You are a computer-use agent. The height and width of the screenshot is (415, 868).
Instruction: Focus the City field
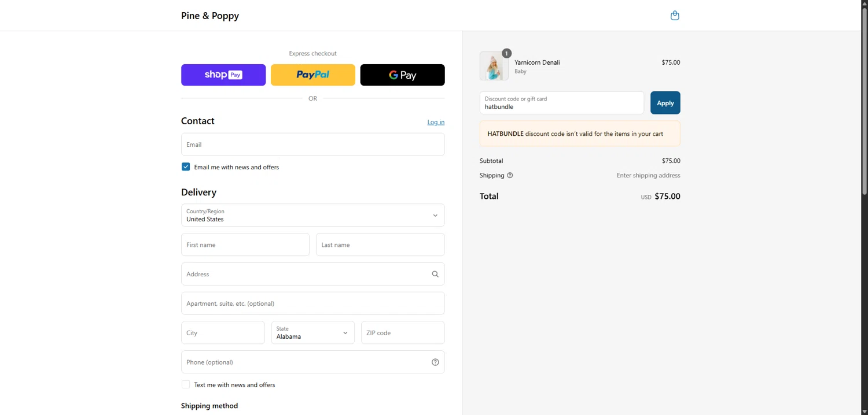pos(223,333)
